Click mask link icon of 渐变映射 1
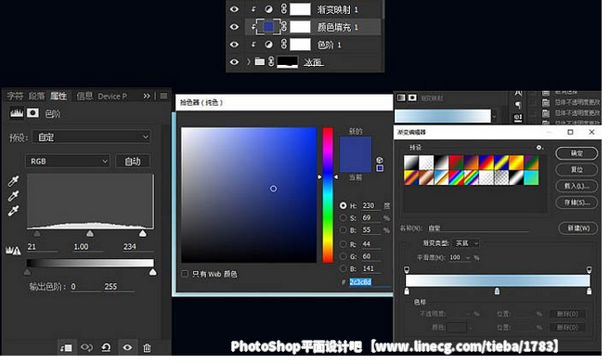610x364 pixels. 284,9
